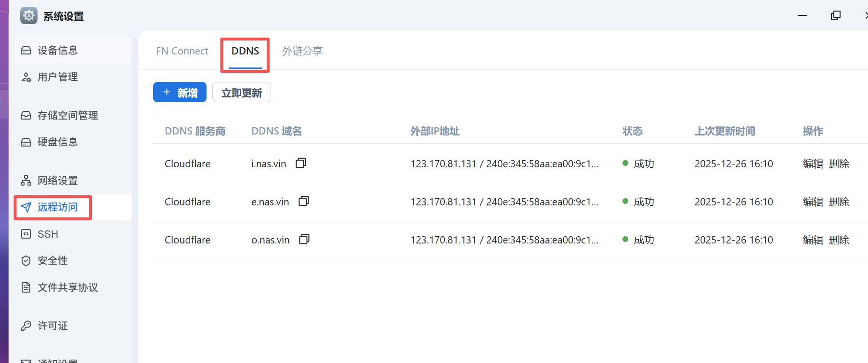This screenshot has height=363, width=868.
Task: Delete the o.nas.vin DDNS entry
Action: pos(839,240)
